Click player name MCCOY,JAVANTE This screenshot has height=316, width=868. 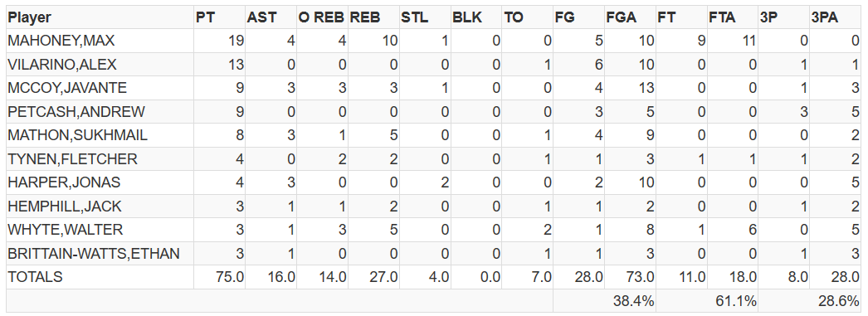(67, 88)
